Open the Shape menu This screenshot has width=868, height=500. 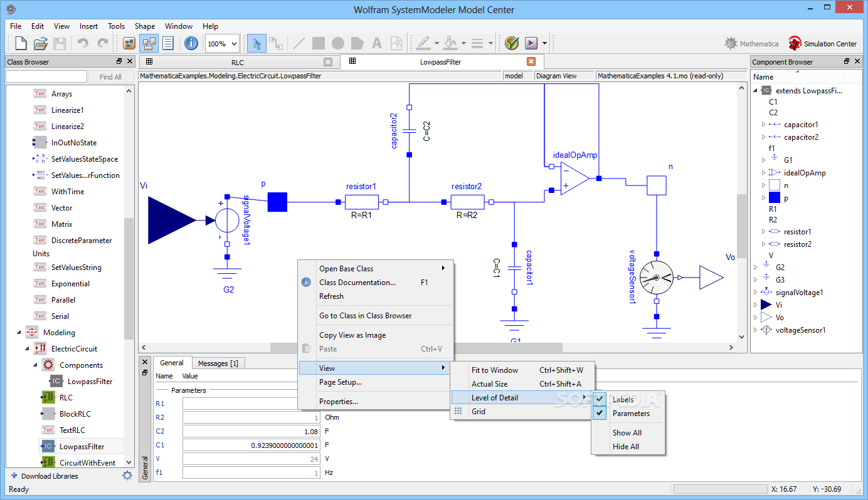[145, 26]
